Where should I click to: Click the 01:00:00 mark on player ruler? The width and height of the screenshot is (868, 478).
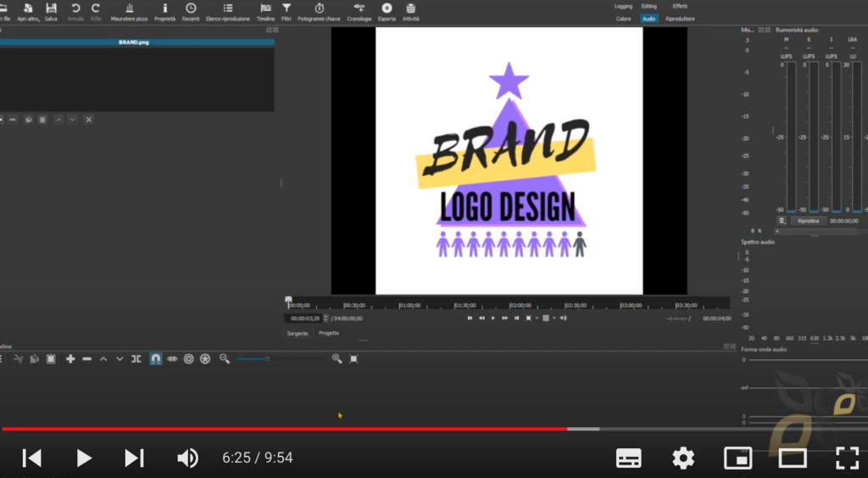coord(409,305)
